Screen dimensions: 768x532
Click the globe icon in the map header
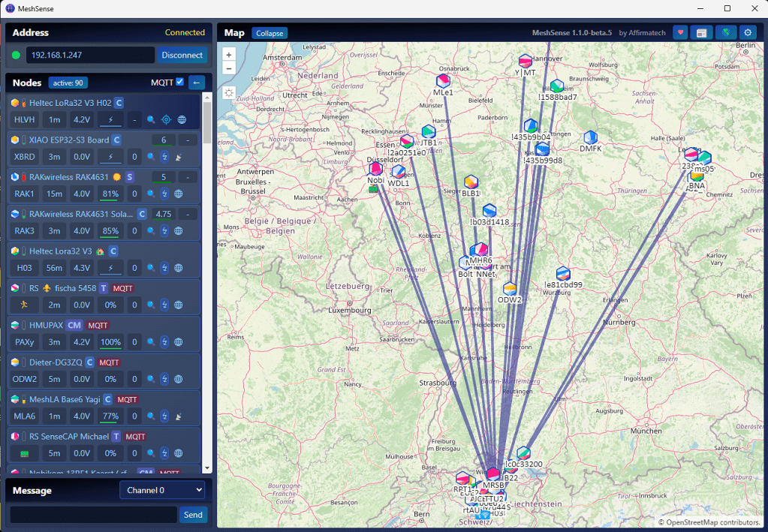click(724, 32)
